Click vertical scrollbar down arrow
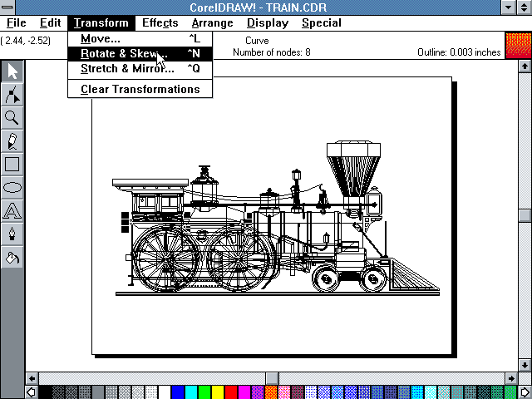Viewport: 532px width, 399px height. click(x=525, y=365)
